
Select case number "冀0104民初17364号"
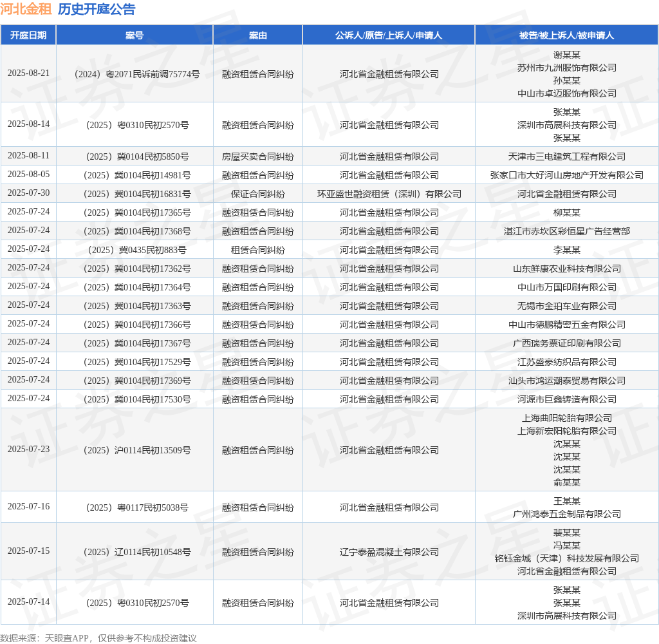pyautogui.click(x=153, y=287)
